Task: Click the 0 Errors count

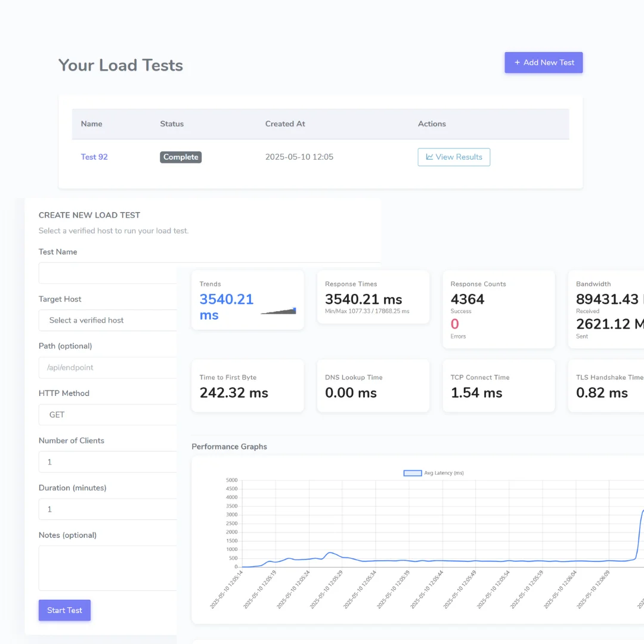Action: [x=454, y=324]
